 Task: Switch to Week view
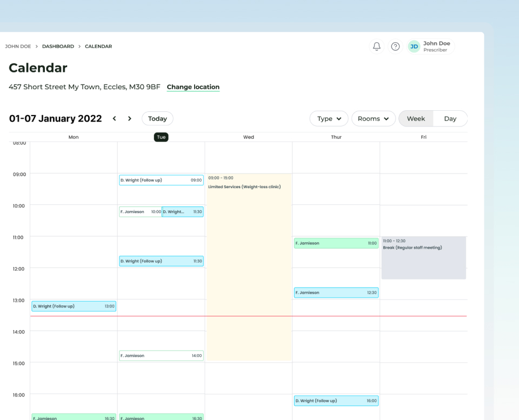tap(416, 118)
